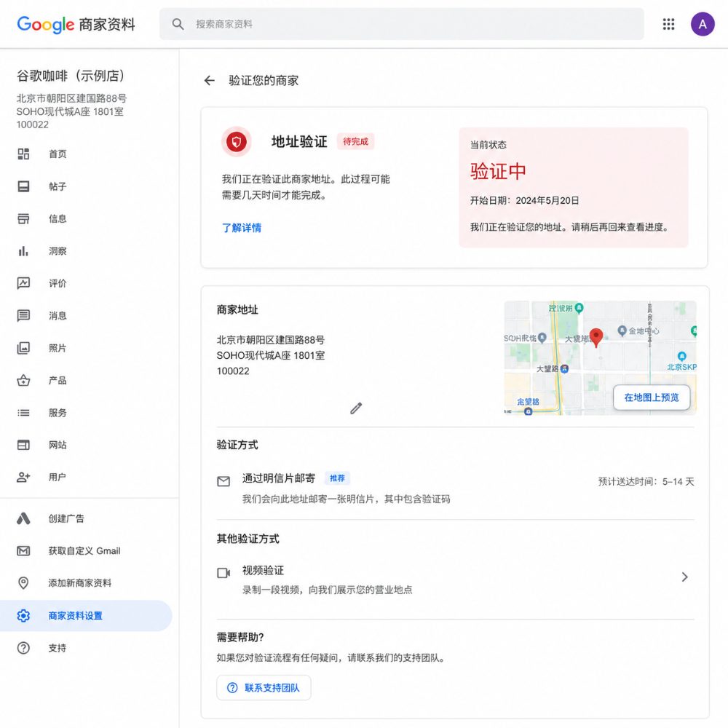Click the 首页 dashboard icon in sidebar
Screen dimensions: 728x728
tap(23, 154)
